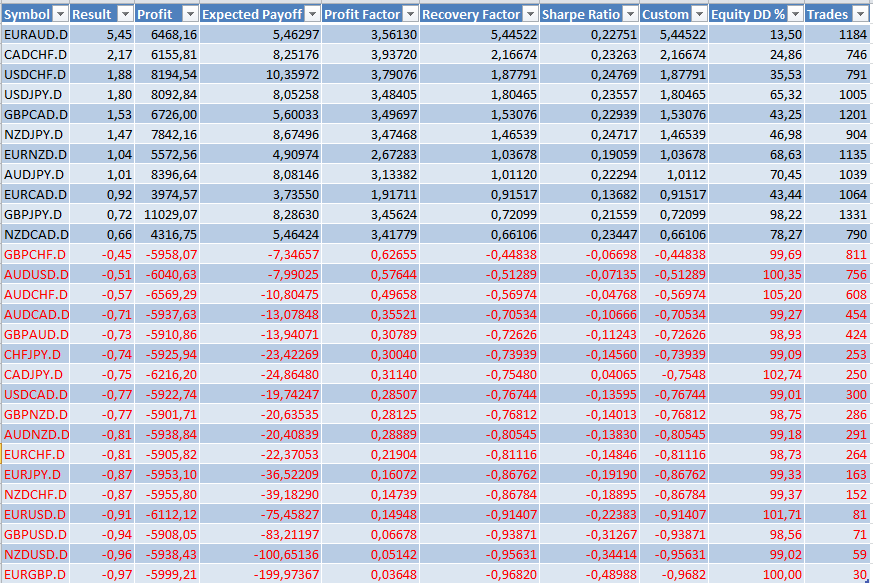Select the GBPCHF.D symbol cell

pyautogui.click(x=35, y=255)
